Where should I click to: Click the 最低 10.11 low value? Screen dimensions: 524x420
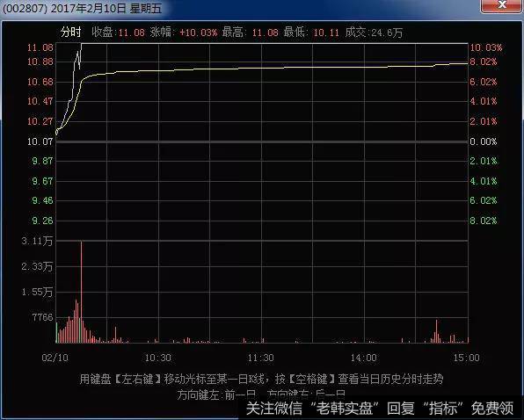pyautogui.click(x=311, y=33)
